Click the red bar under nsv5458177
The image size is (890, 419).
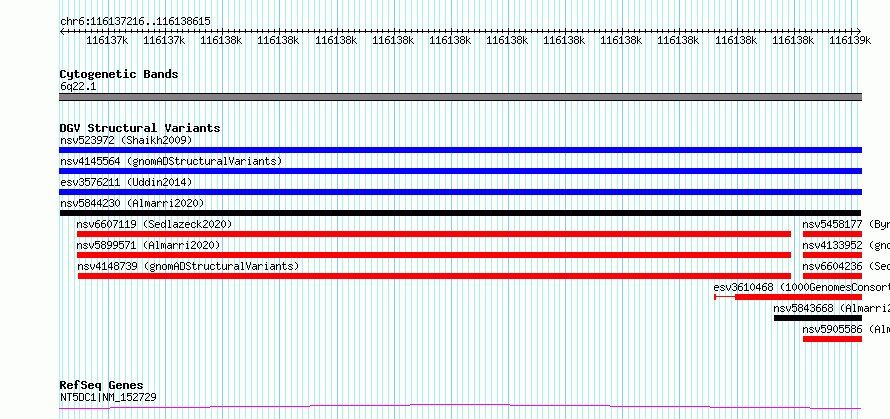click(x=832, y=234)
